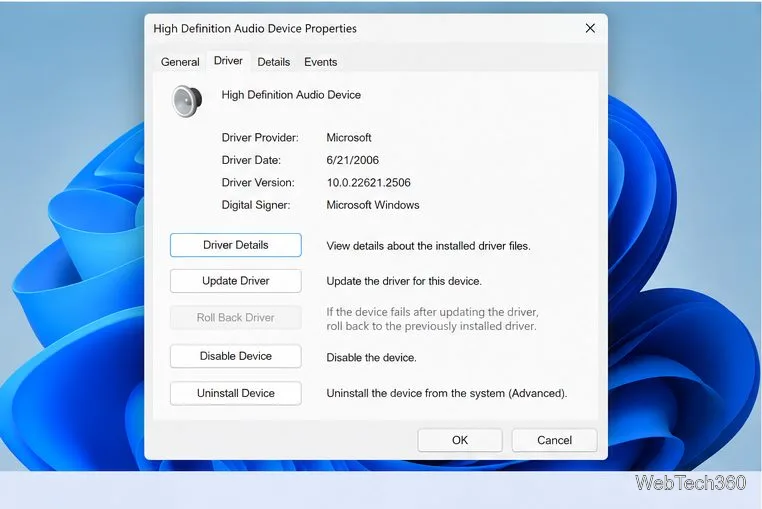Click the Driver Details button
762x509 pixels.
[x=236, y=245]
